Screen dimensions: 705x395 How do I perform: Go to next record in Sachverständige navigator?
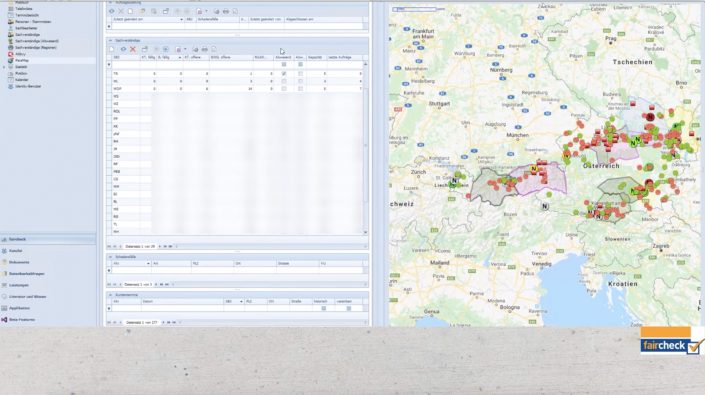pos(160,246)
